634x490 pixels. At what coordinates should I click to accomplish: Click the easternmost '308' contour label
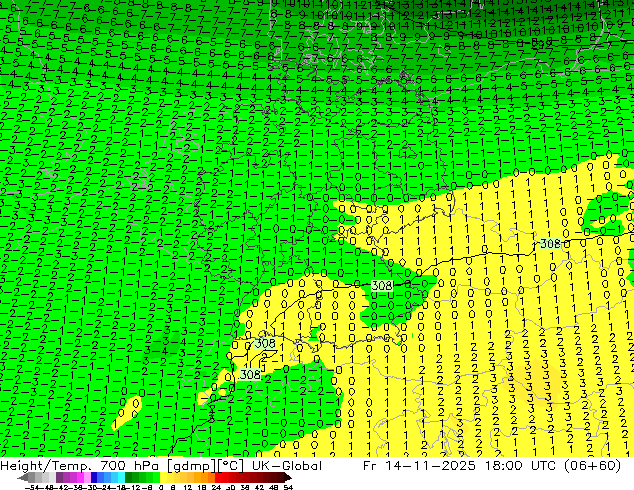click(550, 244)
